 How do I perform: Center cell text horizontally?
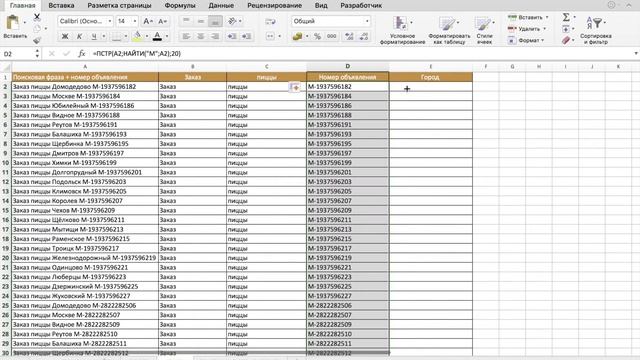[200, 36]
